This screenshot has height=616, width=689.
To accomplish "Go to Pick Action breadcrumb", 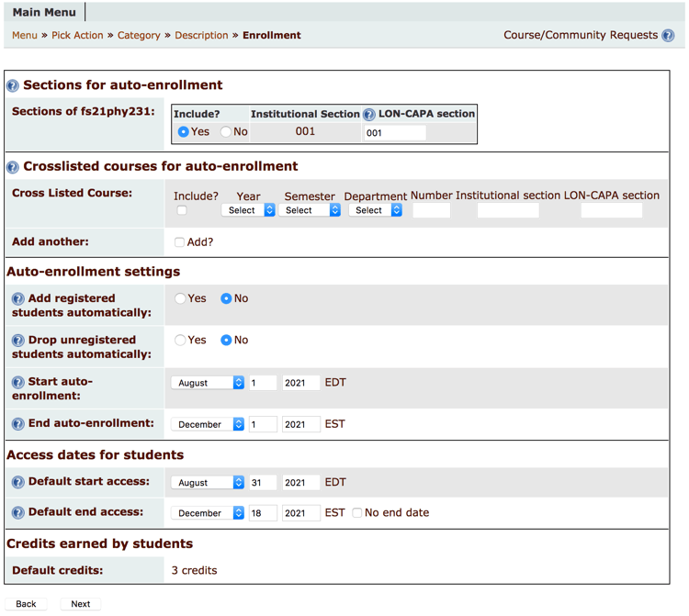I will pyautogui.click(x=77, y=35).
